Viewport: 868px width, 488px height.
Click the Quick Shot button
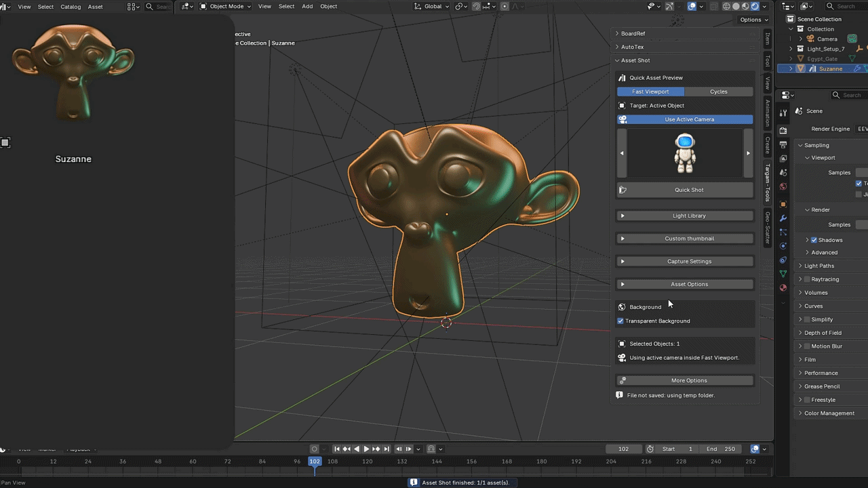[x=685, y=190]
